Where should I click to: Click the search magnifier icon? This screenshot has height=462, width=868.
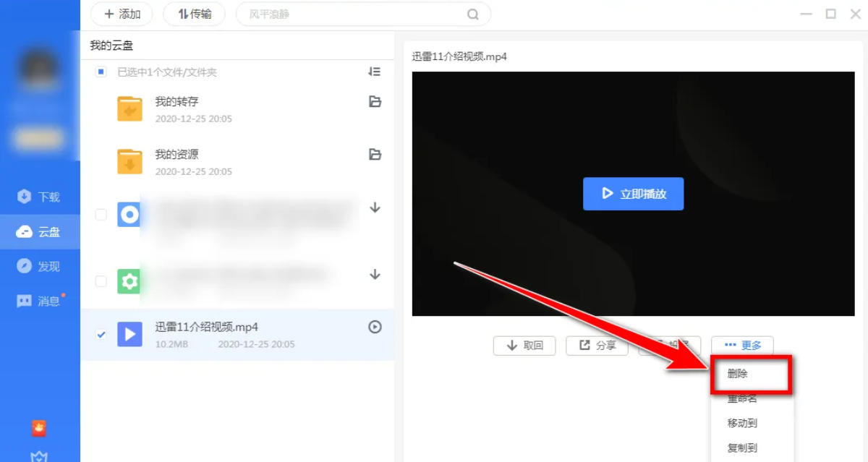(x=473, y=14)
